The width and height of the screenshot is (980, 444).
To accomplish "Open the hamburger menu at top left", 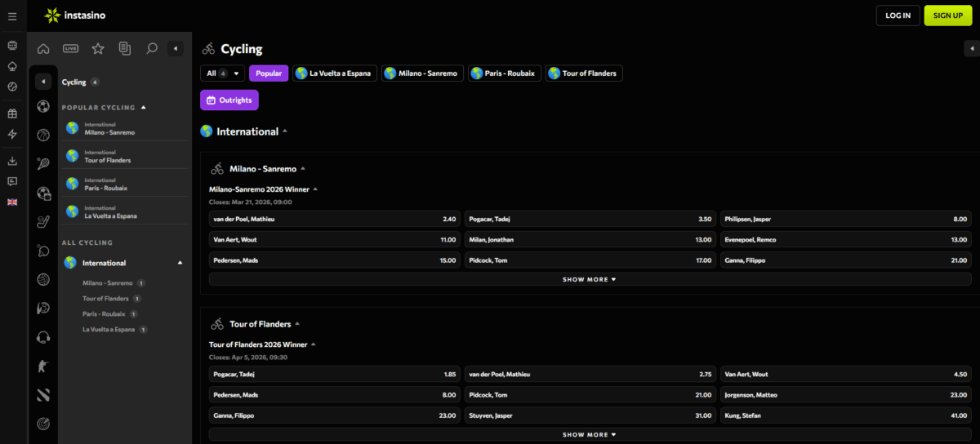I will coord(12,16).
